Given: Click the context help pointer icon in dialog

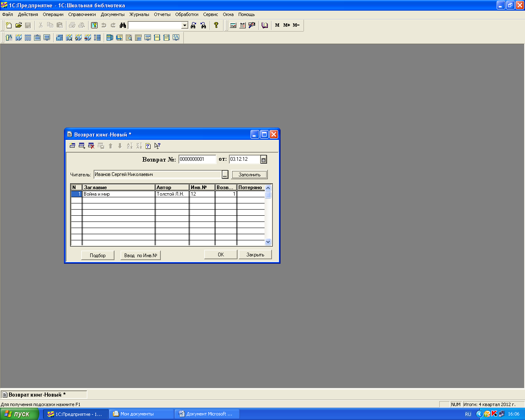Looking at the screenshot, I should click(157, 146).
